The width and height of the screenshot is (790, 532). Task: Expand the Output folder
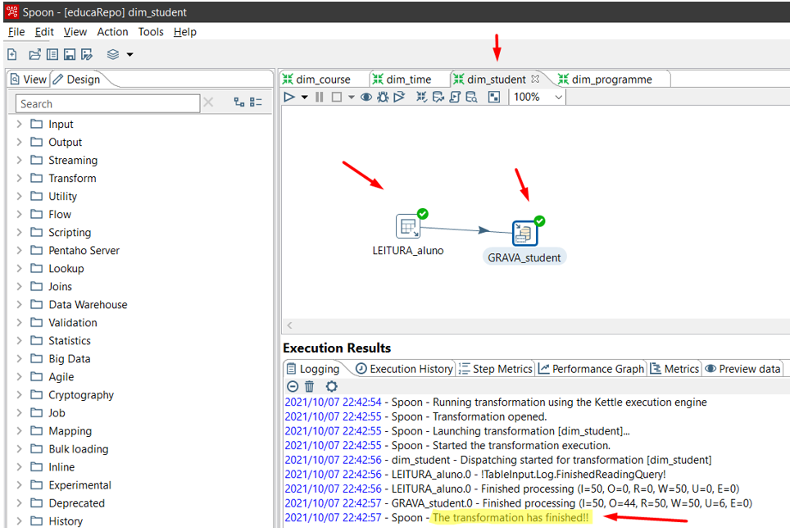(x=19, y=142)
